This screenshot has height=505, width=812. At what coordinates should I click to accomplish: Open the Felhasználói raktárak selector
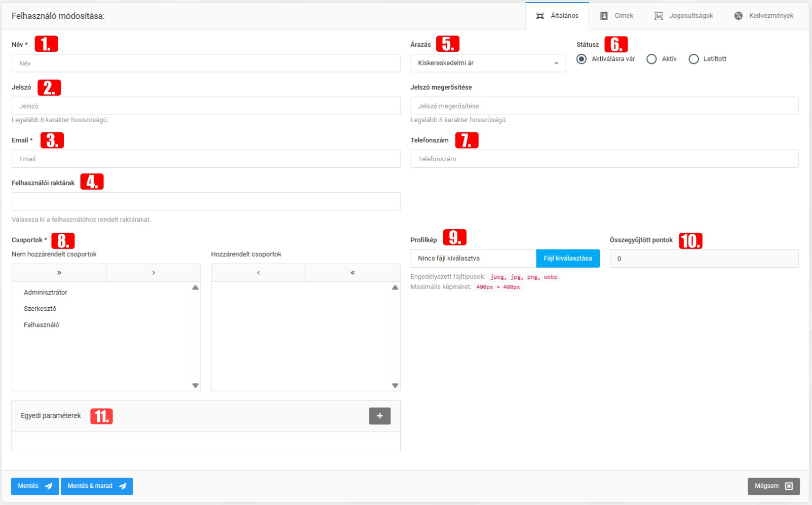(x=206, y=201)
